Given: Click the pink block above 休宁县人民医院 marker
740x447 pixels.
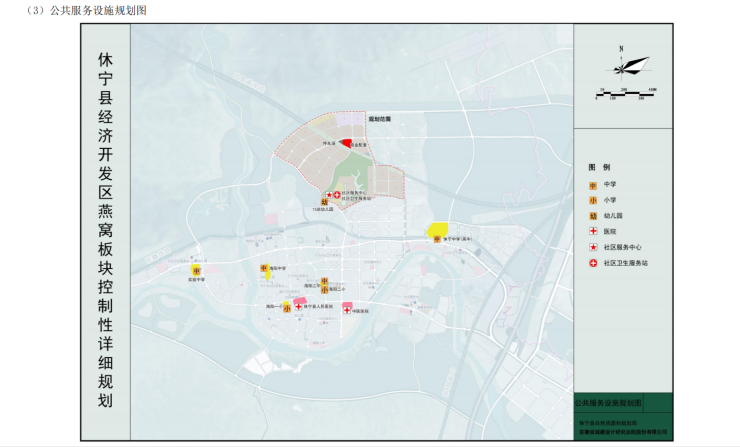Looking at the screenshot, I should (300, 301).
